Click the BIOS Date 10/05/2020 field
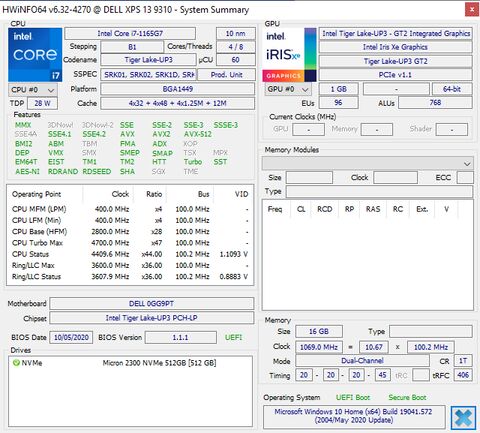 pos(71,337)
